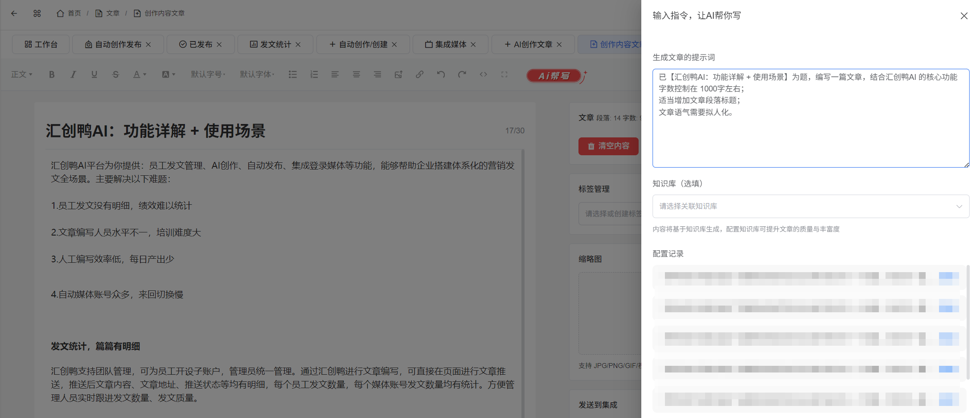Click inside the article prompt input field
The width and height of the screenshot is (980, 418).
810,118
